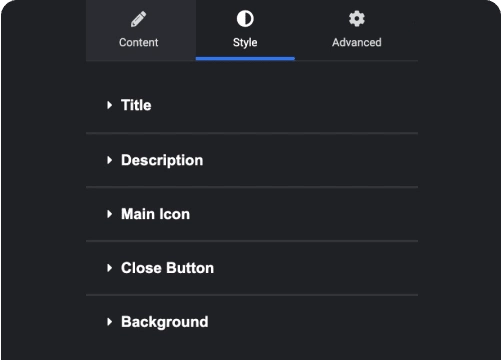Open the Advanced tab label
The image size is (501, 360).
point(357,43)
